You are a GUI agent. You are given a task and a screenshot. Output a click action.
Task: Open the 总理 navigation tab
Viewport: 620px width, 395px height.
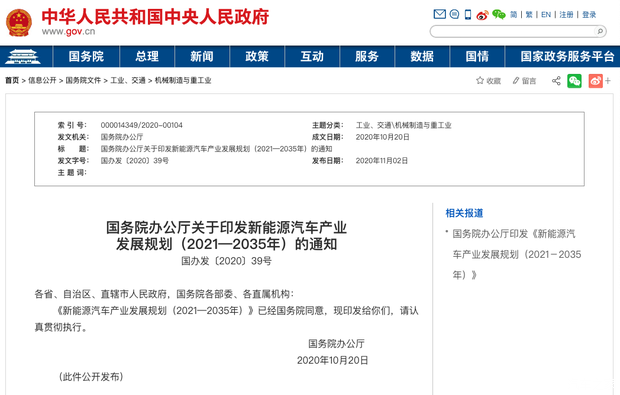click(147, 57)
